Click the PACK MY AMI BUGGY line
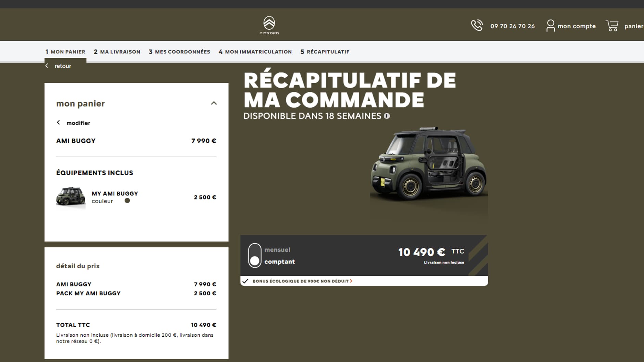 (x=136, y=293)
